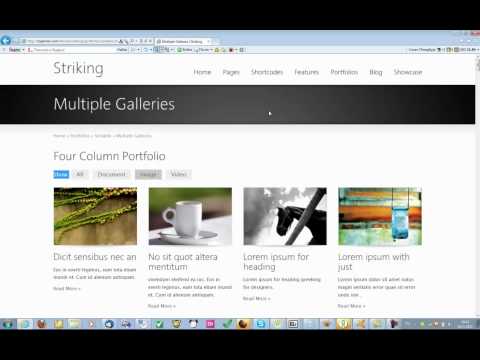Open the black horse thumbnail
Viewport: 480px width, 360px height.
[285, 216]
